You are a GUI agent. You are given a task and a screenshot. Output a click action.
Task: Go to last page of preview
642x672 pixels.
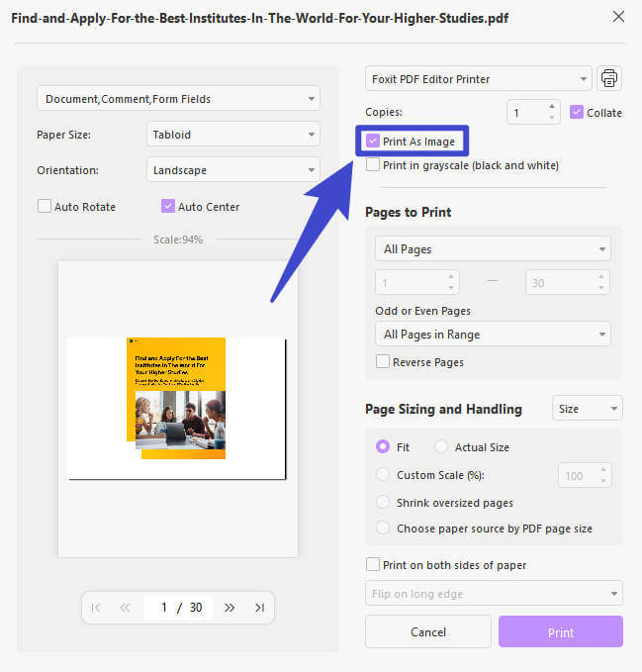coord(259,608)
